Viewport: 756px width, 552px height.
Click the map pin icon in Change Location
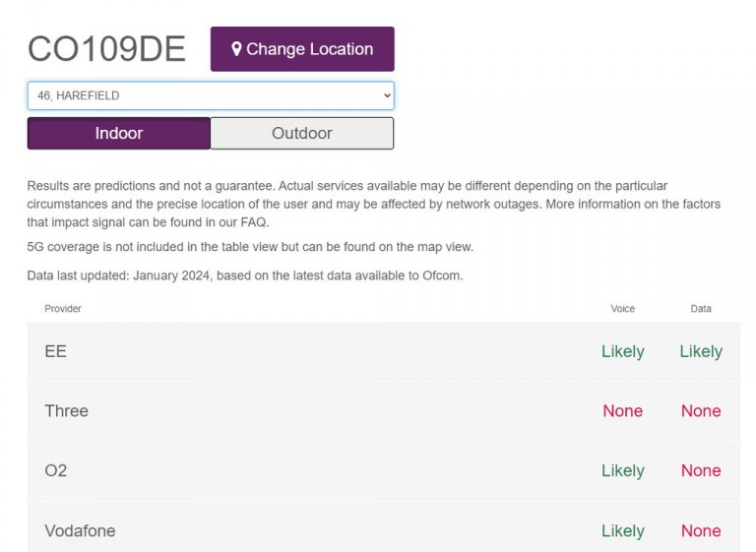click(236, 48)
